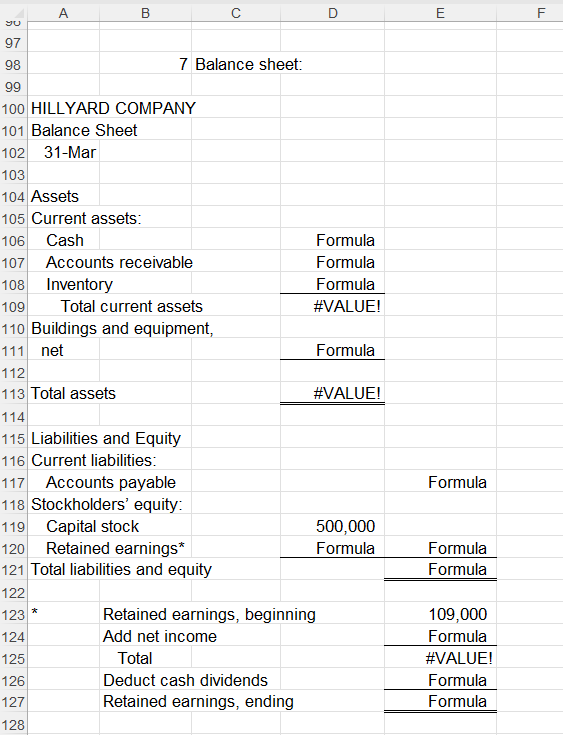
Task: Select row 113 header
Action: click(13, 394)
